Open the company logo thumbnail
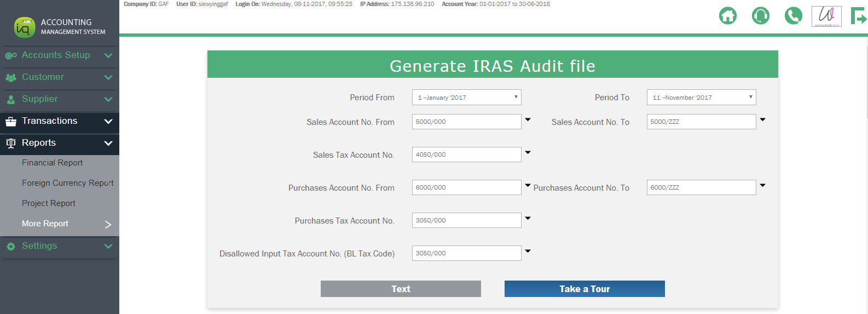Viewport: 868px width, 314px height. tap(826, 16)
